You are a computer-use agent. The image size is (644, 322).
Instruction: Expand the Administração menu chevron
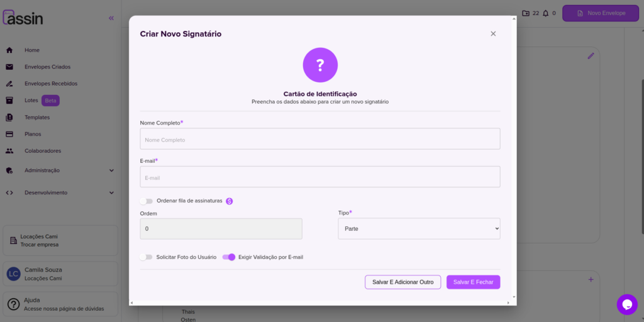point(111,170)
